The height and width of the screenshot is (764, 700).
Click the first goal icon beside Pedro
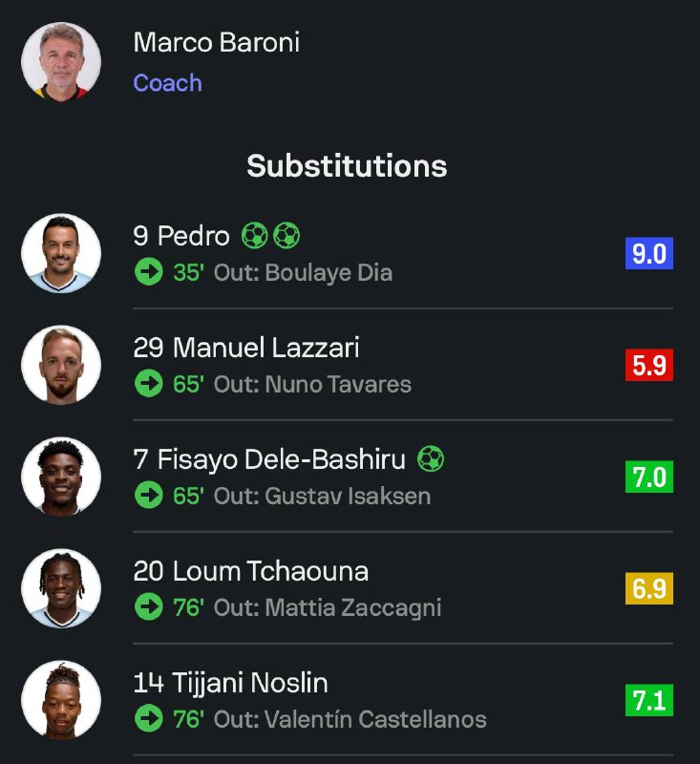[x=254, y=236]
